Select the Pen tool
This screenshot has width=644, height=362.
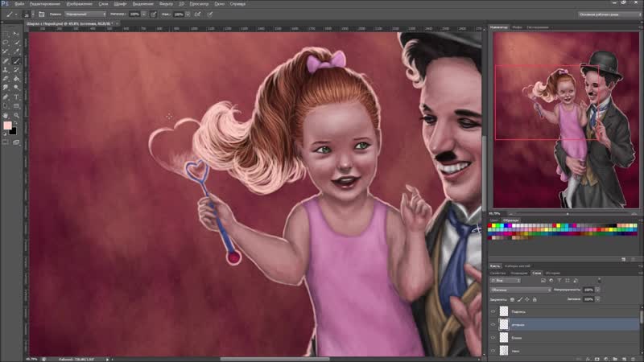click(x=6, y=97)
